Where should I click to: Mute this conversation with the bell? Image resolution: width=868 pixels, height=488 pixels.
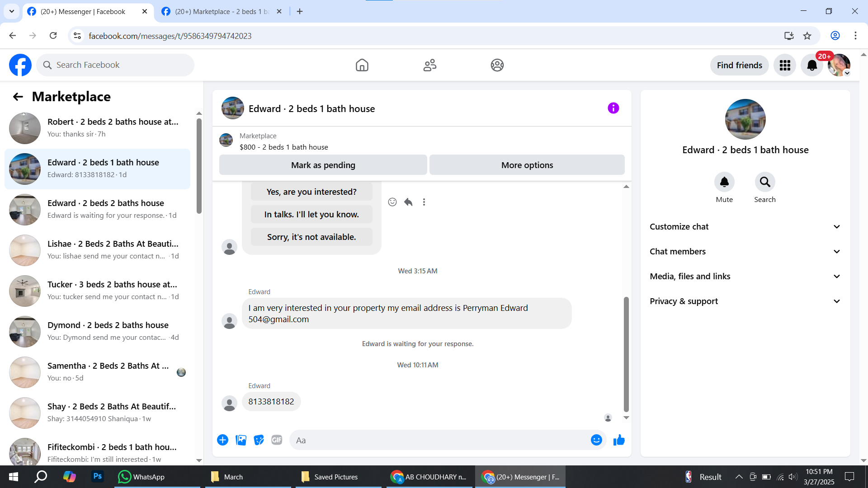(724, 182)
